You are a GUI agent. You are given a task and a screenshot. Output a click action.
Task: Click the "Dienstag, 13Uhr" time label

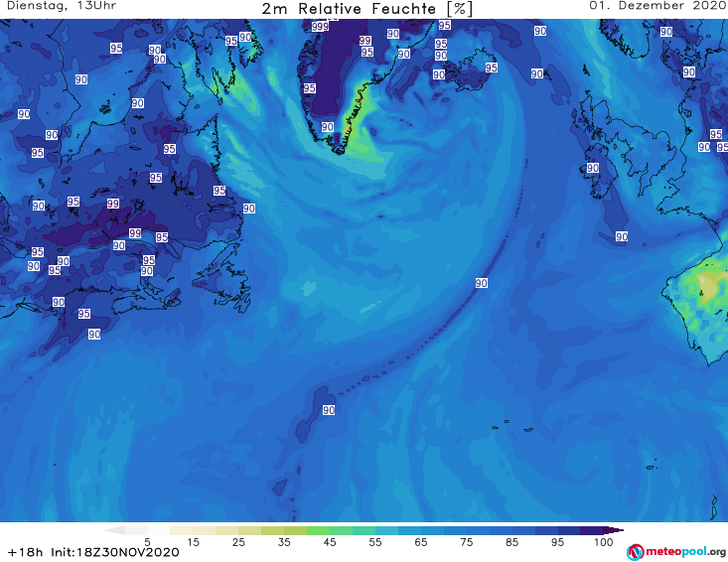click(62, 6)
